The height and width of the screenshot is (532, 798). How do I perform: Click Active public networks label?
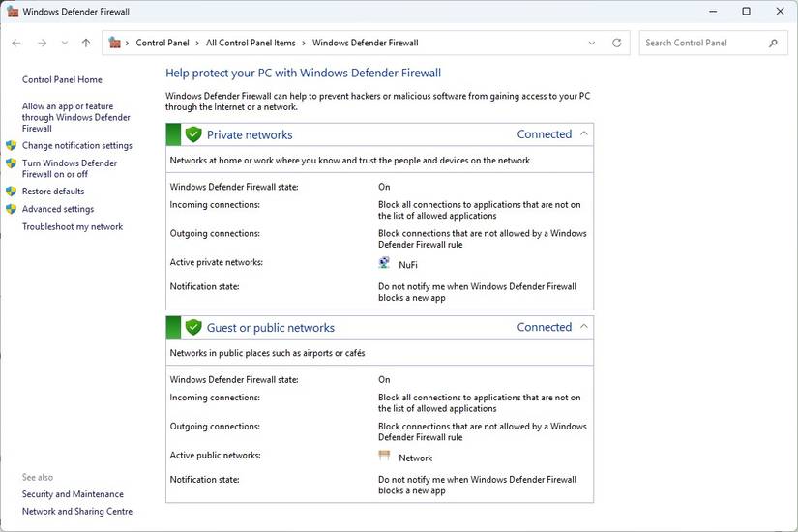pos(216,456)
